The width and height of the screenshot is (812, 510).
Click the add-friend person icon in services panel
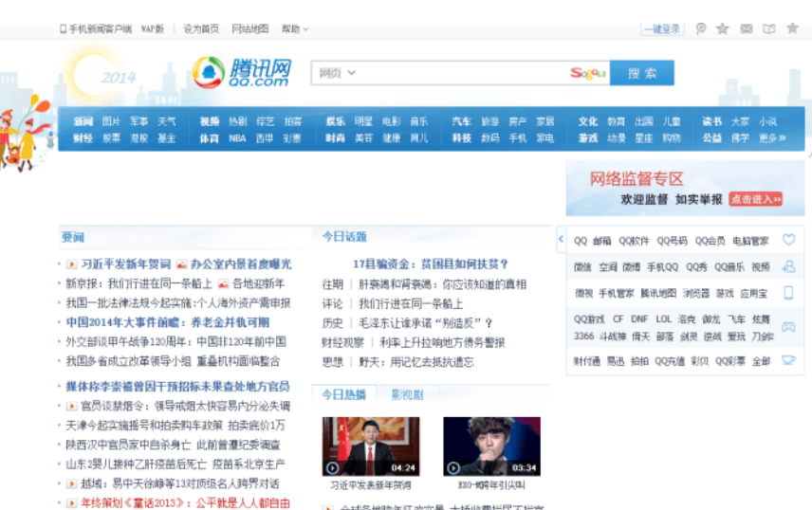[x=788, y=267]
